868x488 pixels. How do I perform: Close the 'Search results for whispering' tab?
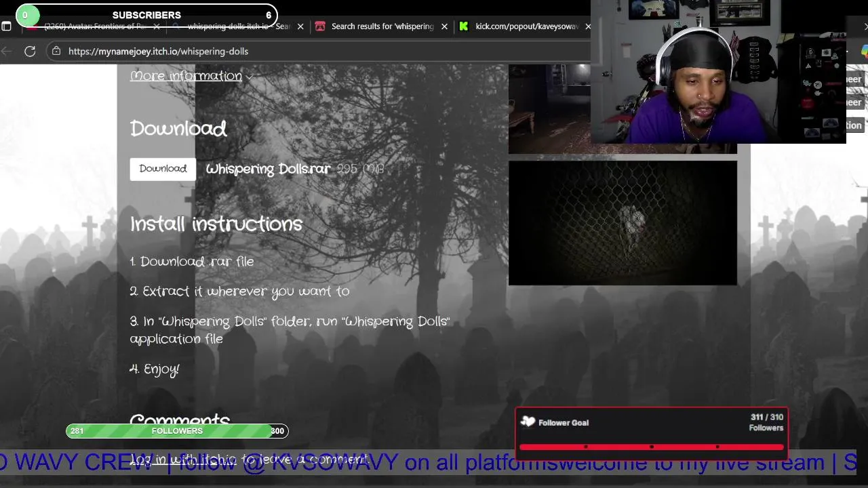(444, 26)
